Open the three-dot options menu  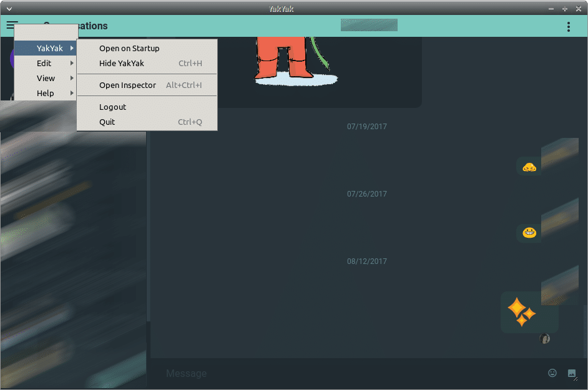pos(569,27)
